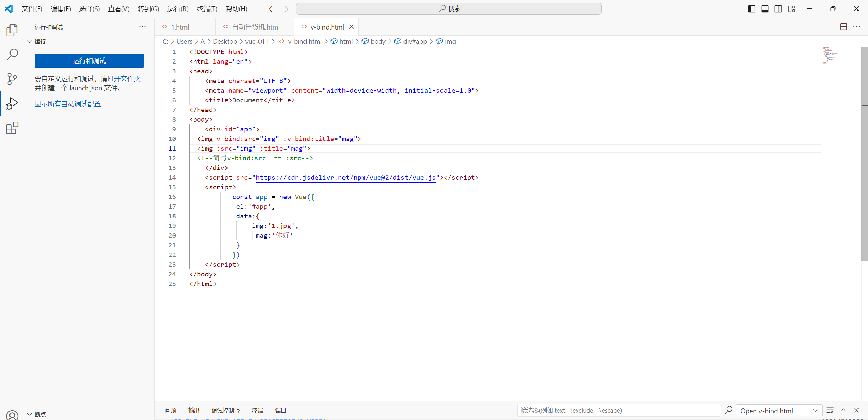Click 显示所有自动调试配置 link
The image size is (868, 420).
(68, 104)
